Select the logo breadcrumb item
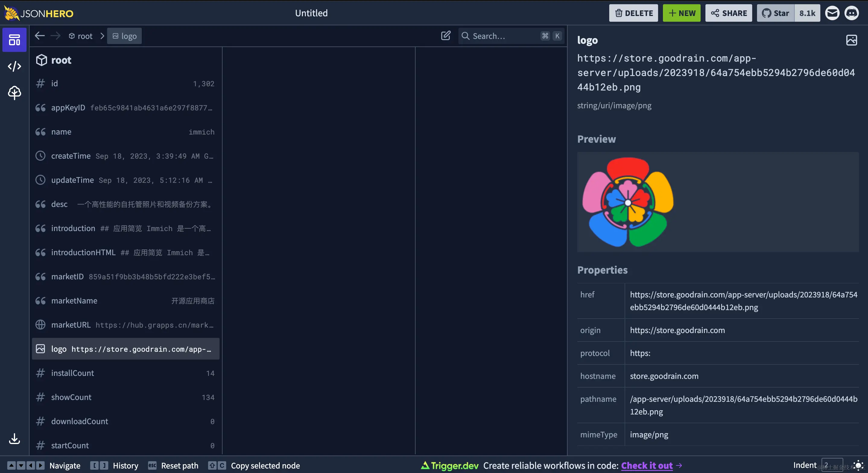Image resolution: width=868 pixels, height=473 pixels. 124,36
